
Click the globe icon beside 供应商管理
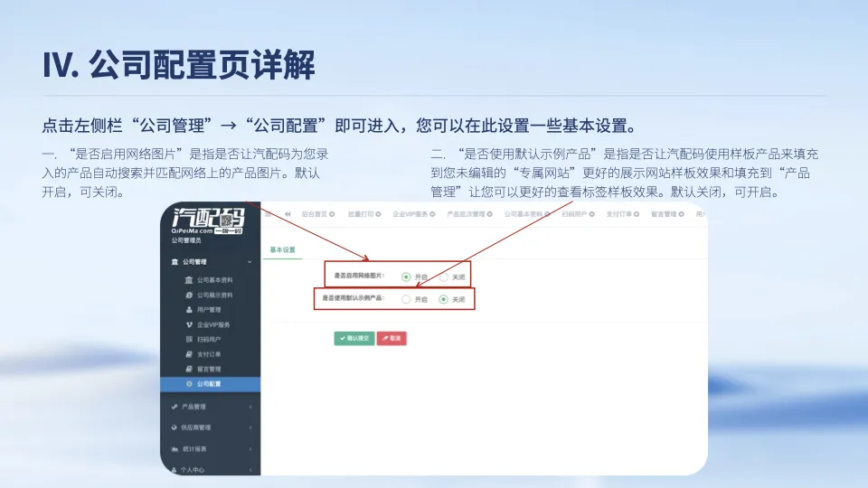click(175, 427)
